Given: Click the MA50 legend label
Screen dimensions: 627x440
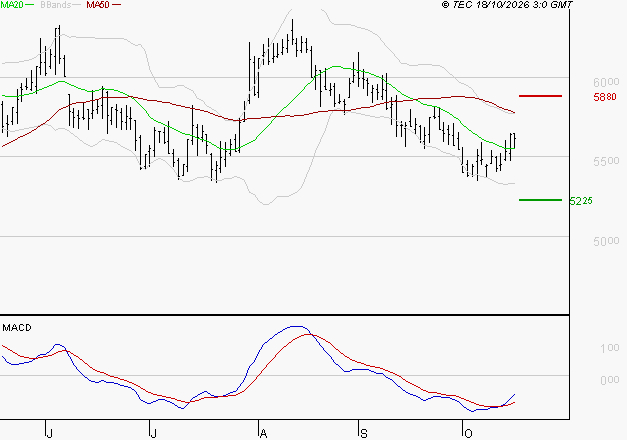Looking at the screenshot, I should [x=98, y=5].
